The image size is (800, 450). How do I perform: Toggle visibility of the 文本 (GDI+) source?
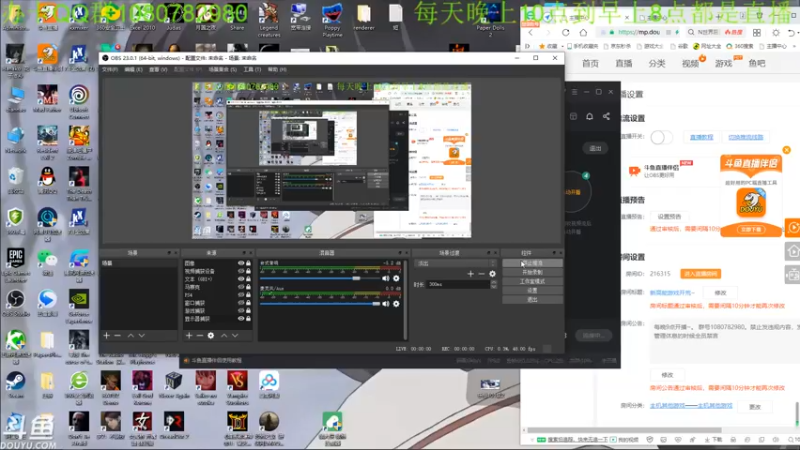point(241,279)
